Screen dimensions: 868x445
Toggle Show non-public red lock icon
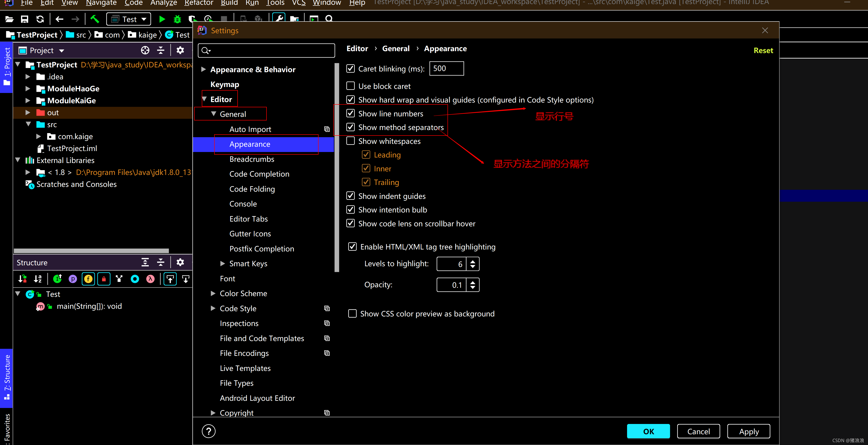[x=104, y=279]
